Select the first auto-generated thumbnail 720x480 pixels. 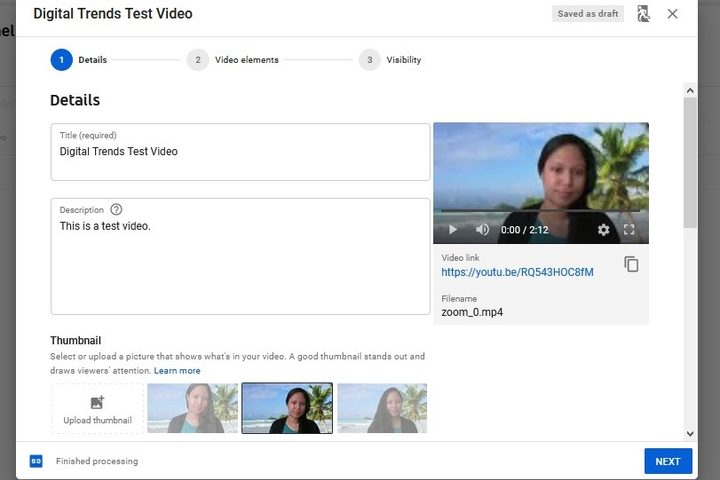click(192, 408)
